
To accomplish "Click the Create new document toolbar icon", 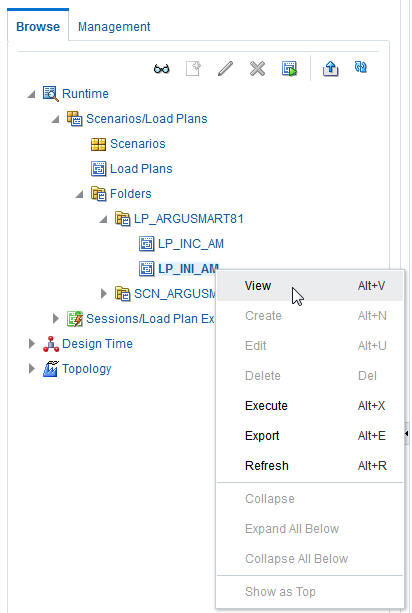I will (x=193, y=69).
